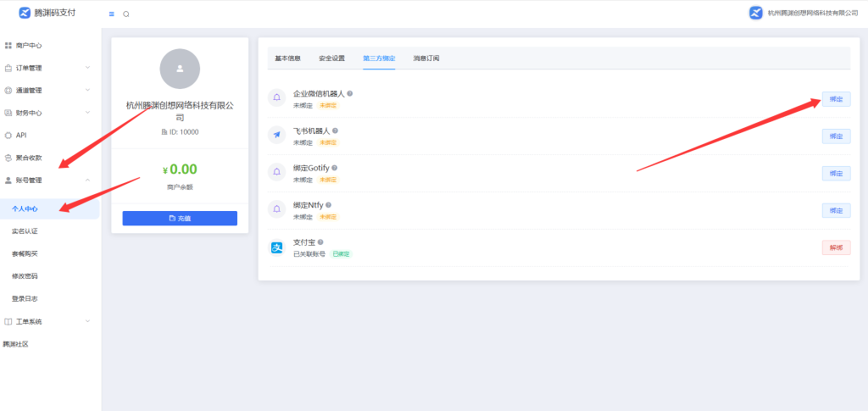Viewport: 868px width, 411px height.
Task: Click the 工单系统 book icon
Action: 8,321
